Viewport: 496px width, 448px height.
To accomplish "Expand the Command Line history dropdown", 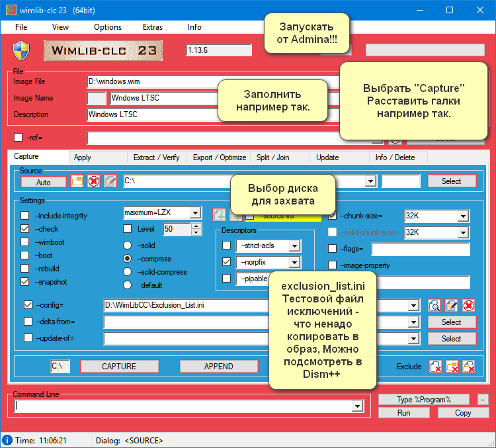I will (357, 406).
